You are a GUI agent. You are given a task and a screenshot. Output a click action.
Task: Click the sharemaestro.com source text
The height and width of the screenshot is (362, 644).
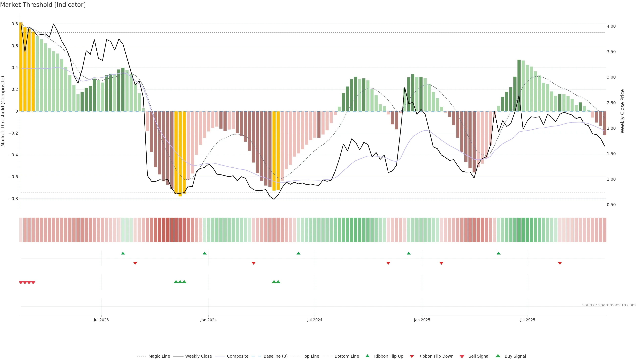coord(609,305)
